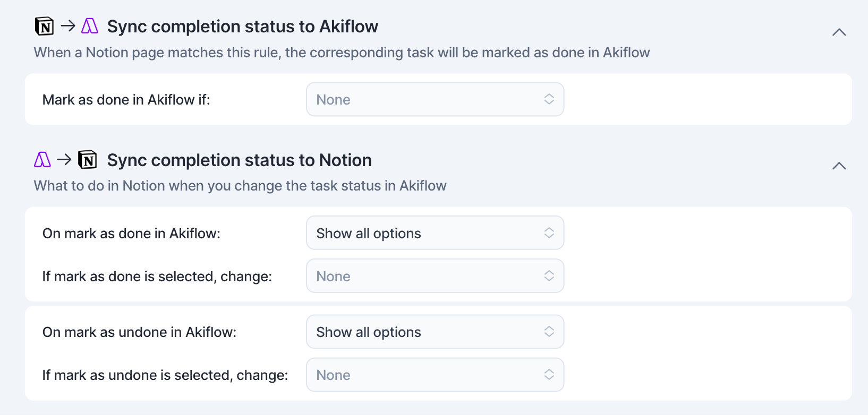868x415 pixels.
Task: Open the "If mark as done is selected" dropdown
Action: [x=435, y=276]
